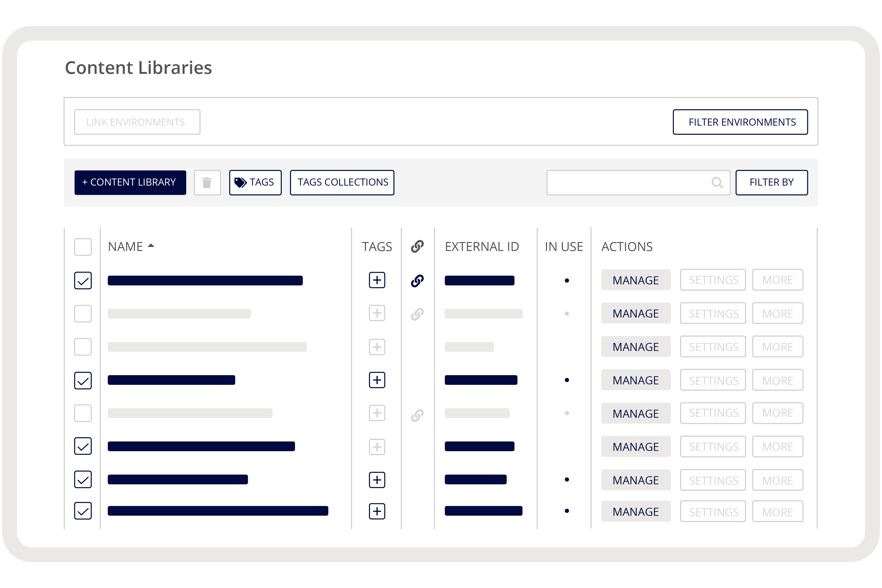Add a tag with the first row's plus icon

coord(377,280)
